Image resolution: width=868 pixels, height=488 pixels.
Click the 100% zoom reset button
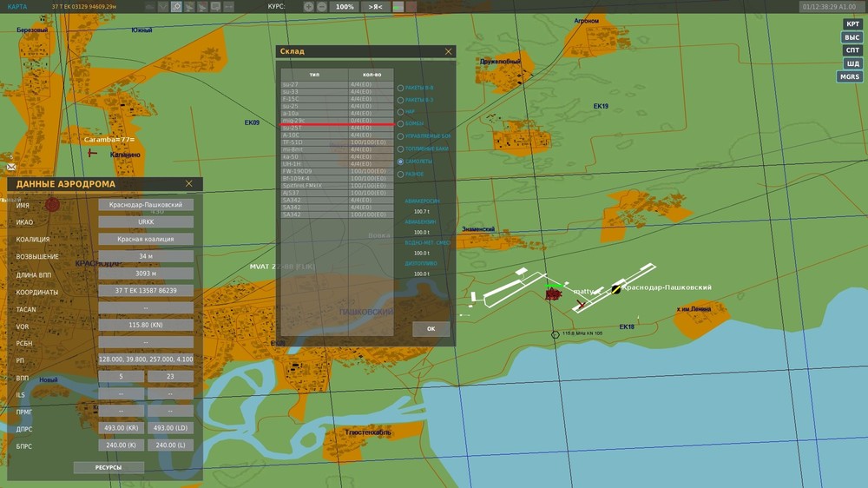coord(345,7)
